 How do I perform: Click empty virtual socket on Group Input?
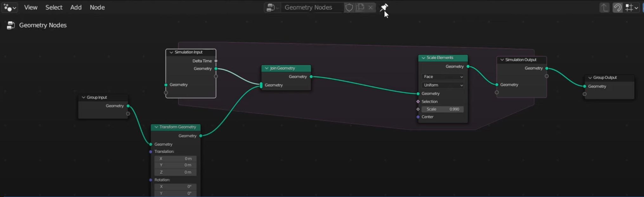tap(128, 114)
